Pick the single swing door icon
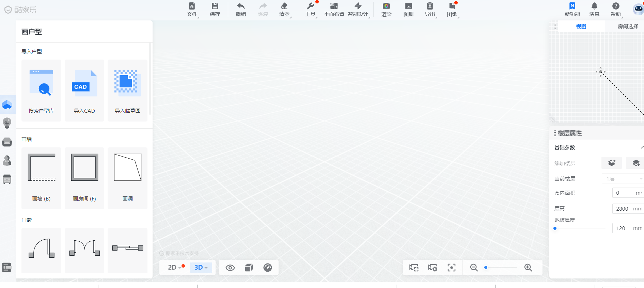The width and height of the screenshot is (644, 288). [41, 251]
